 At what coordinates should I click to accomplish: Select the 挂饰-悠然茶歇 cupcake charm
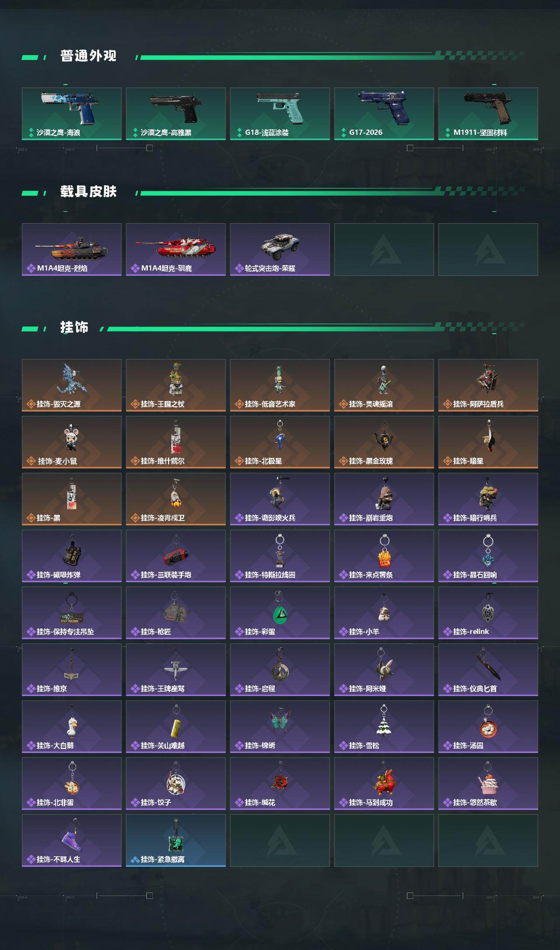click(x=488, y=784)
